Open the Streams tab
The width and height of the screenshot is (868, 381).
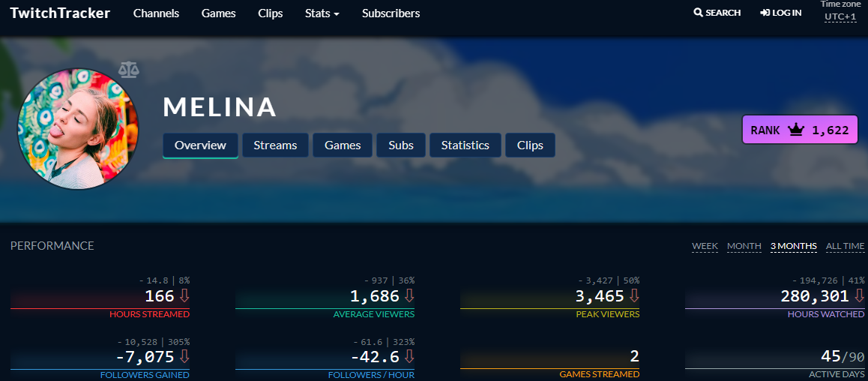point(275,145)
